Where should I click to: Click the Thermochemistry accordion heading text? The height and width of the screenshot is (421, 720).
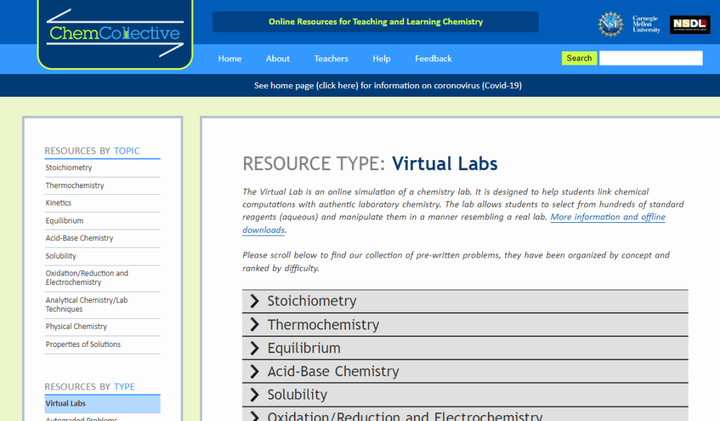tap(323, 325)
